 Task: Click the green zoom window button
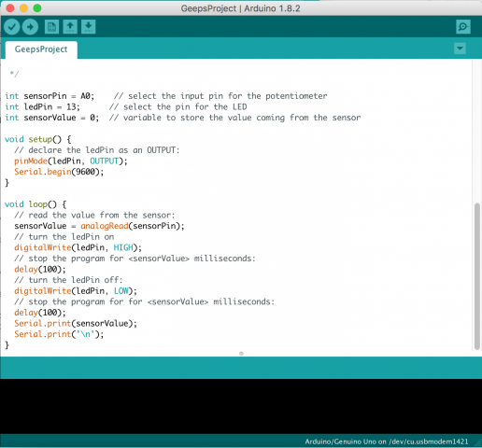pos(37,8)
